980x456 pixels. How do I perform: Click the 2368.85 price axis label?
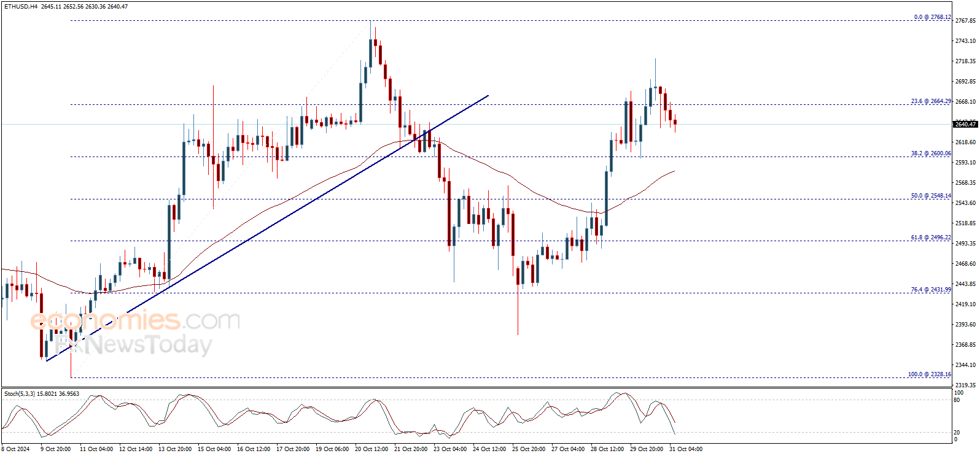(965, 345)
